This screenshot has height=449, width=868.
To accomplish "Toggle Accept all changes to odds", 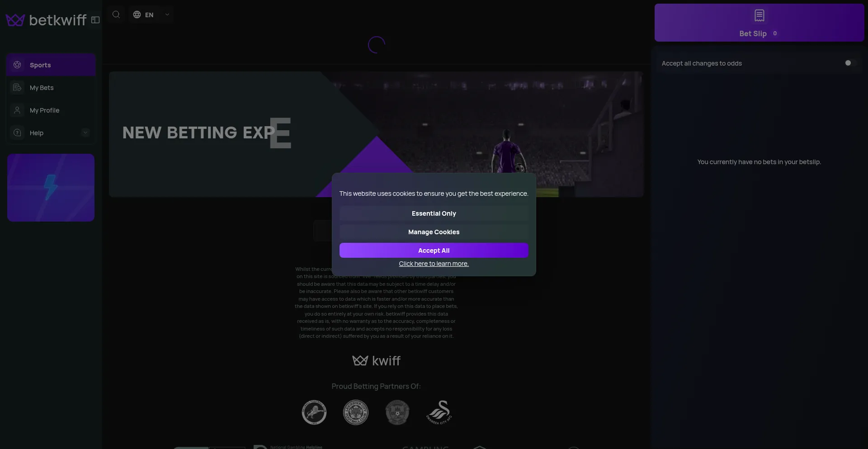I will pyautogui.click(x=849, y=63).
